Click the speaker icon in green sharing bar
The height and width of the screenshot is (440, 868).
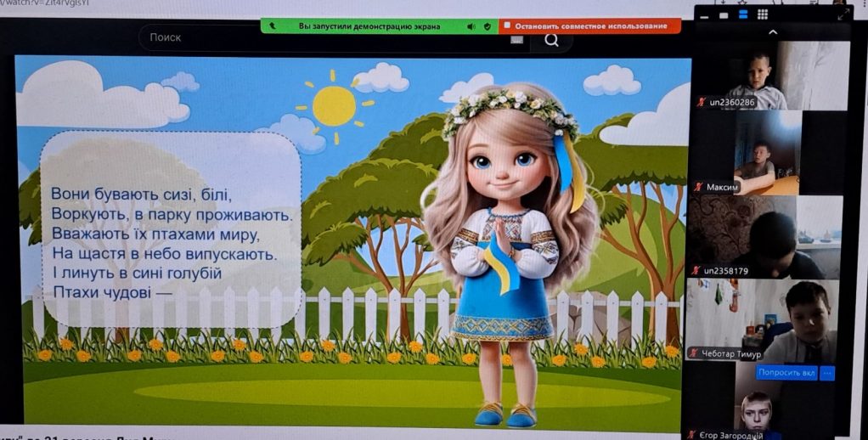[x=471, y=26]
